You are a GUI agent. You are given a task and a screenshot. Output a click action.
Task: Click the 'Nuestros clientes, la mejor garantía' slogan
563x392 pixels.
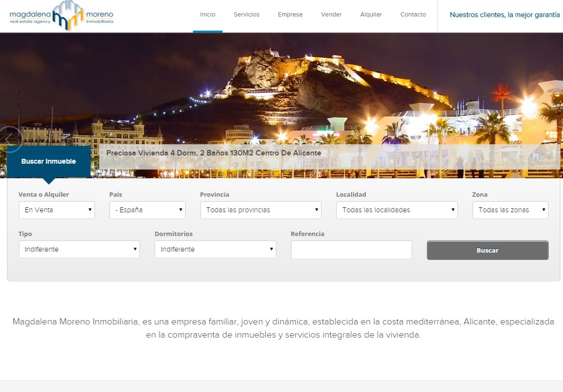pos(505,15)
